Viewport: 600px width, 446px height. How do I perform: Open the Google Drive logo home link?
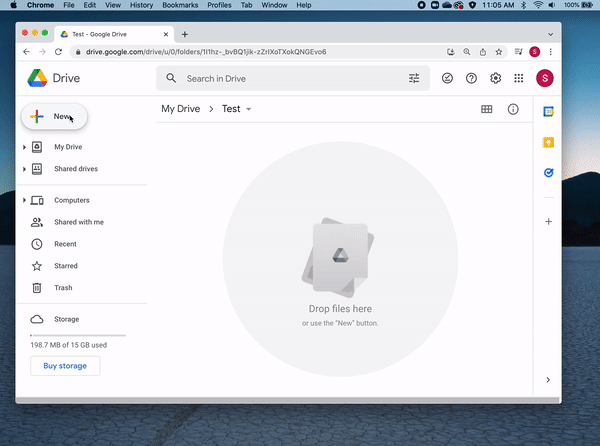(54, 78)
